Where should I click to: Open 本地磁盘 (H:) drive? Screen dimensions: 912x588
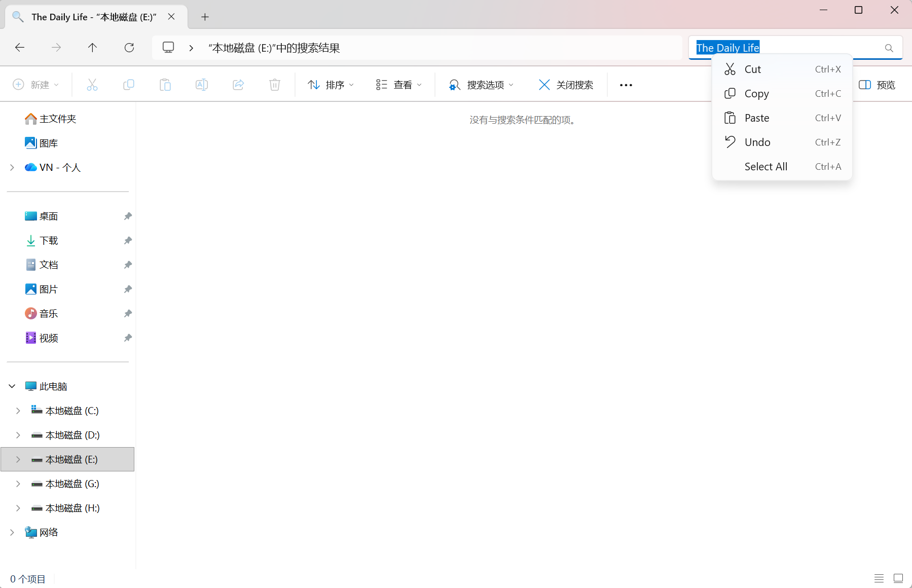click(x=65, y=508)
